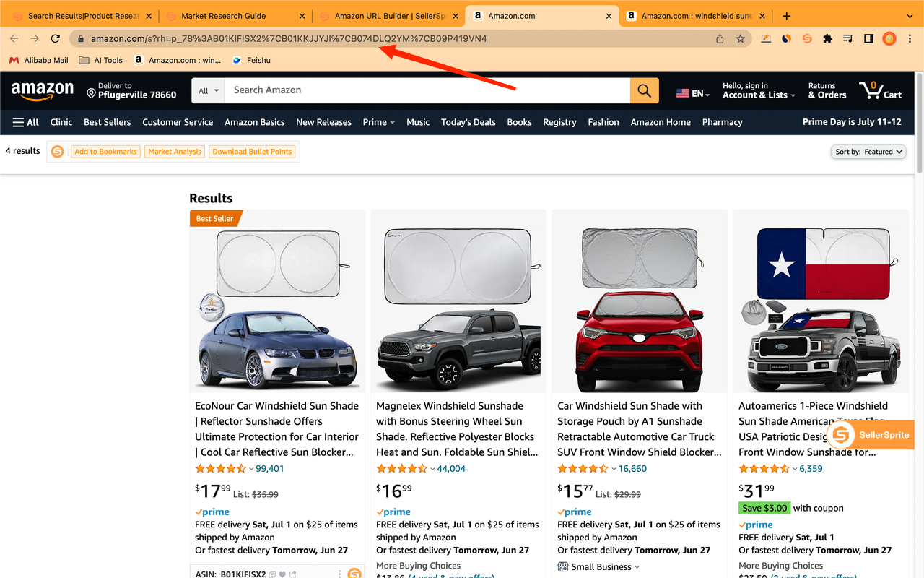Switch to the Amazon URL Builder tab
The image size is (924, 578).
(x=388, y=16)
